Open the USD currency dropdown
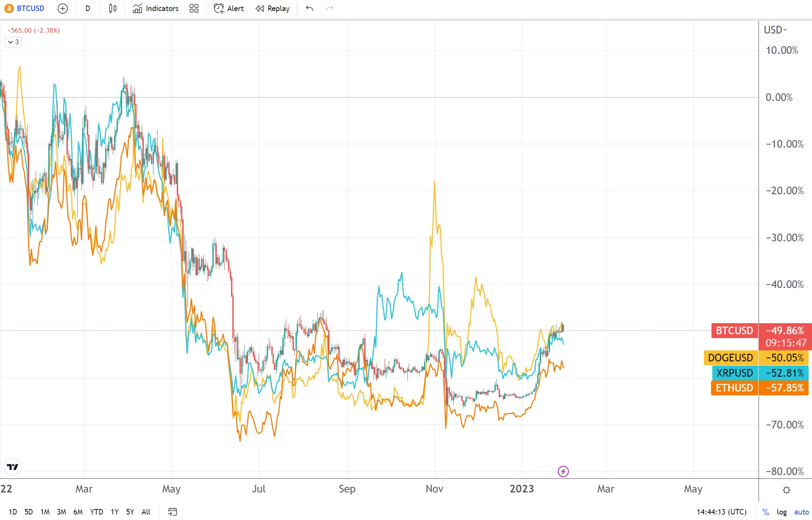Screen dimensions: 812x520 [775, 30]
